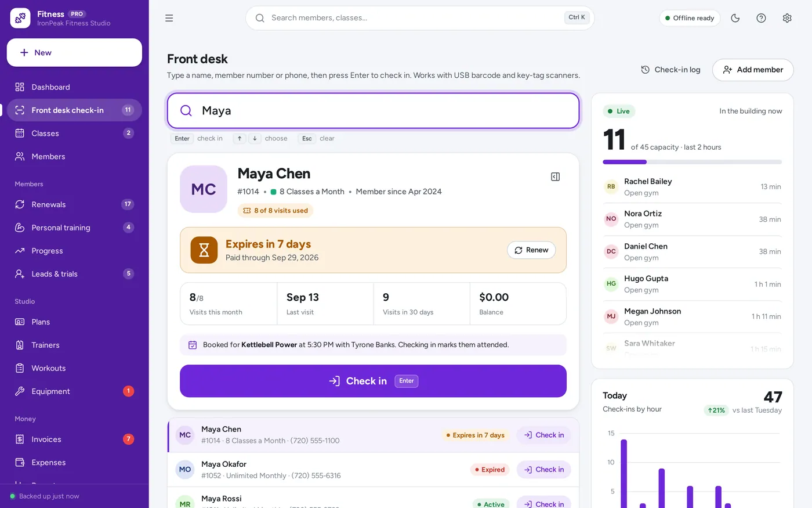Select Rachel Bailey in live list

click(692, 187)
